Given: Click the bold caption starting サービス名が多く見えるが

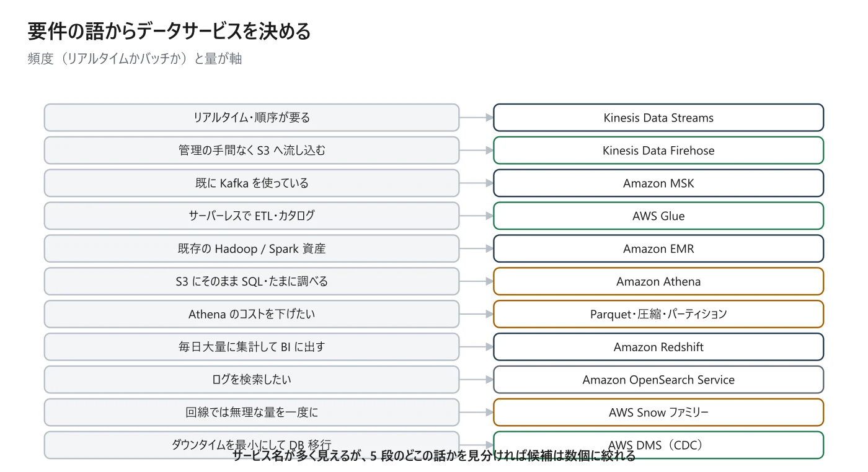Looking at the screenshot, I should coord(434,457).
